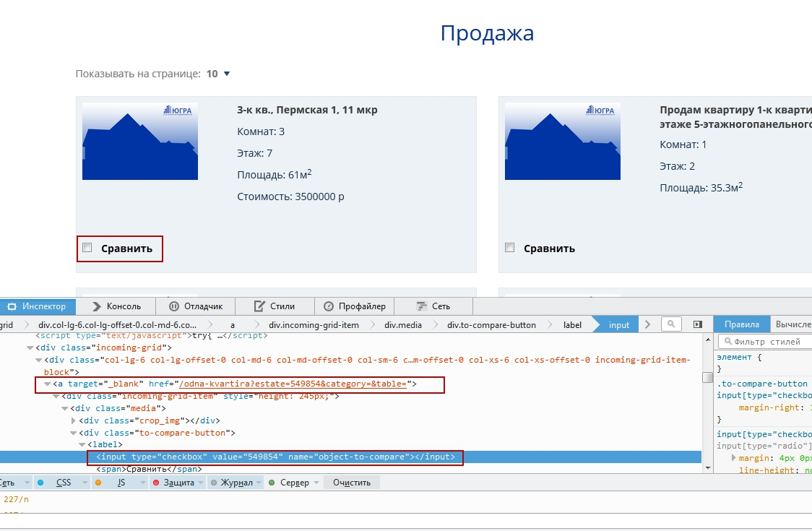Collapse the div class="incoming-grid" node
The width and height of the screenshot is (812, 531).
point(30,347)
